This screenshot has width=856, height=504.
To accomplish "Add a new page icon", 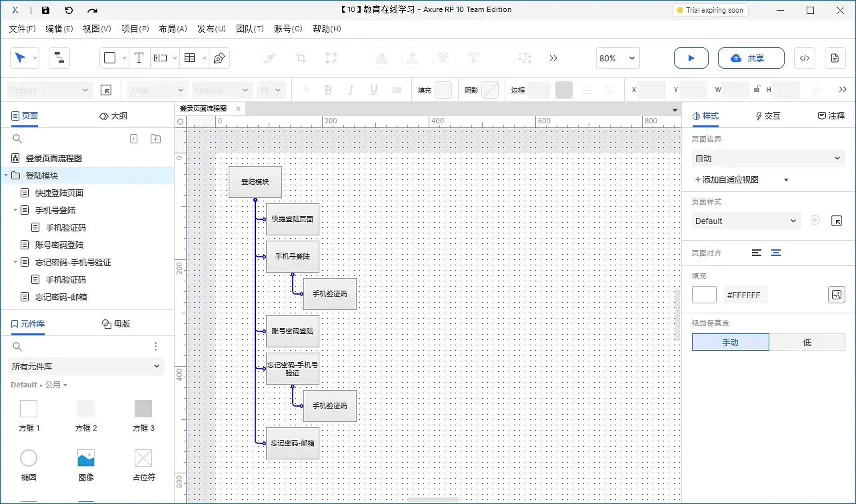I will pyautogui.click(x=133, y=139).
